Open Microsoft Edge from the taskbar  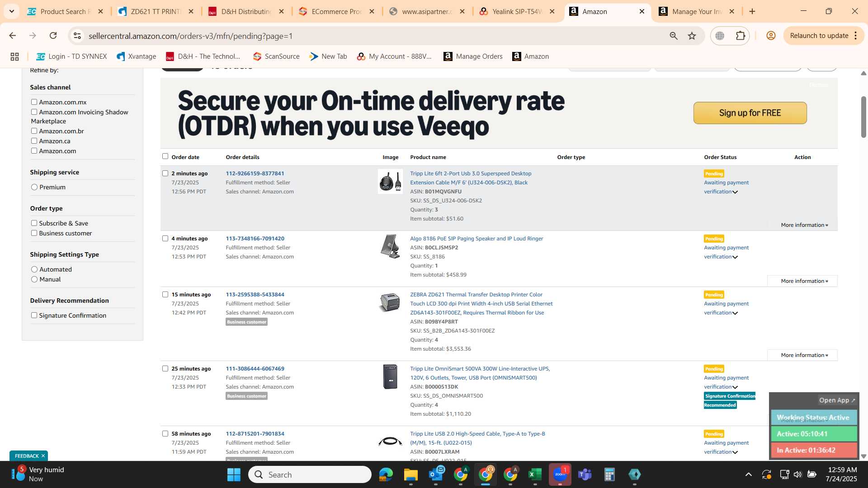click(386, 474)
